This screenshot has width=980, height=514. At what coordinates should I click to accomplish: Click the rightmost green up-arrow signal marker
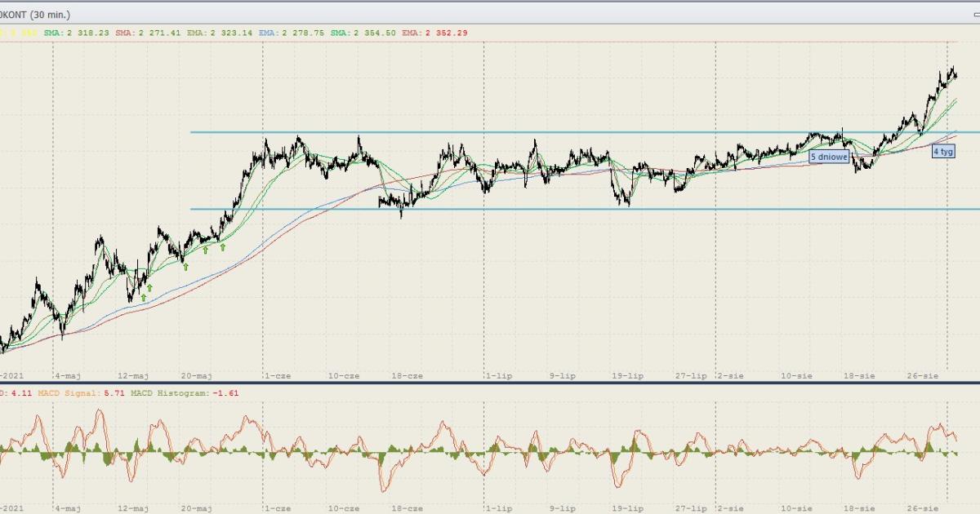(222, 247)
